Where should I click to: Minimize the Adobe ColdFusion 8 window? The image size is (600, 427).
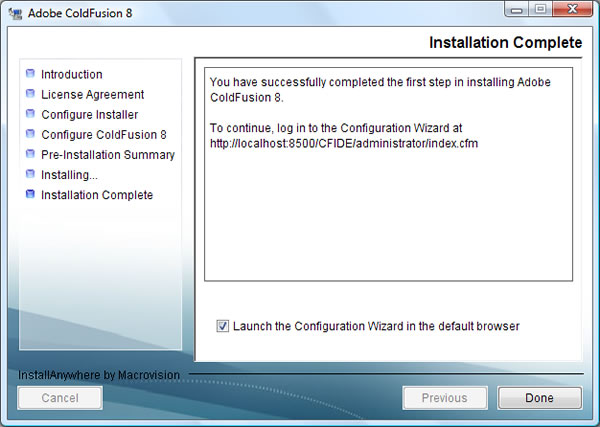516,9
